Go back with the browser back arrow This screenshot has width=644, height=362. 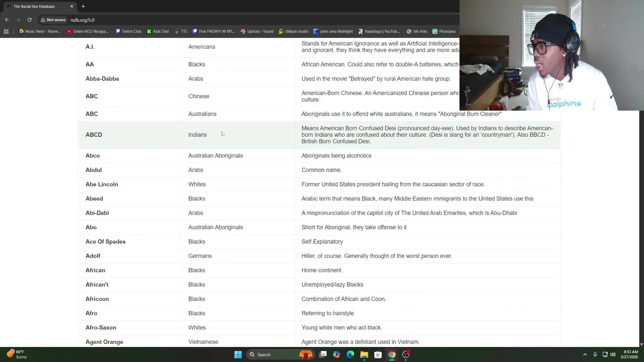[x=7, y=20]
